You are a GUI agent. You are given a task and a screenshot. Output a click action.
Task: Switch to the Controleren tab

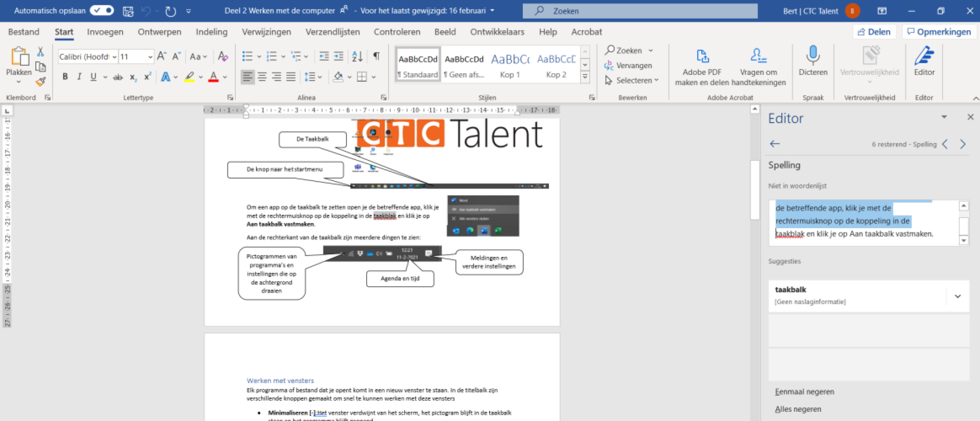(397, 32)
